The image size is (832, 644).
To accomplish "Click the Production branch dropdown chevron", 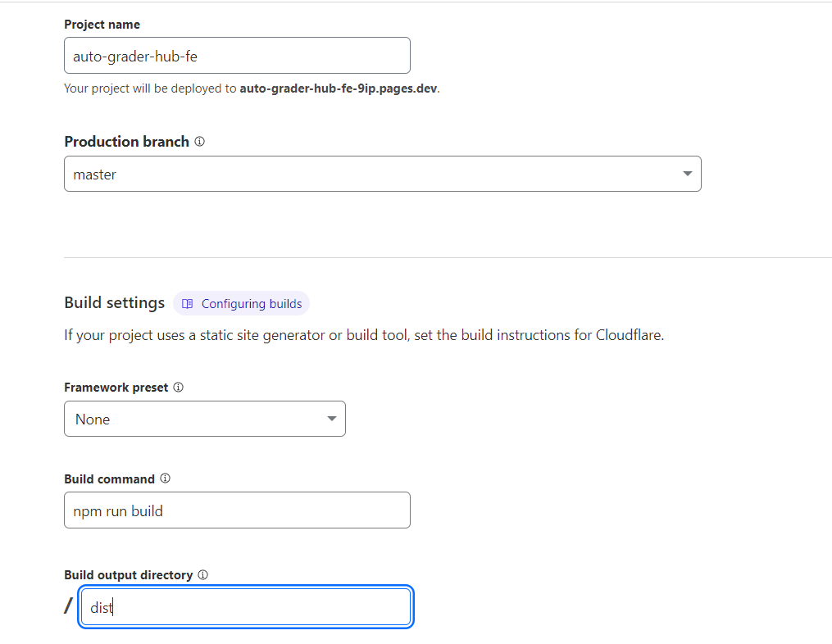I will 687,174.
